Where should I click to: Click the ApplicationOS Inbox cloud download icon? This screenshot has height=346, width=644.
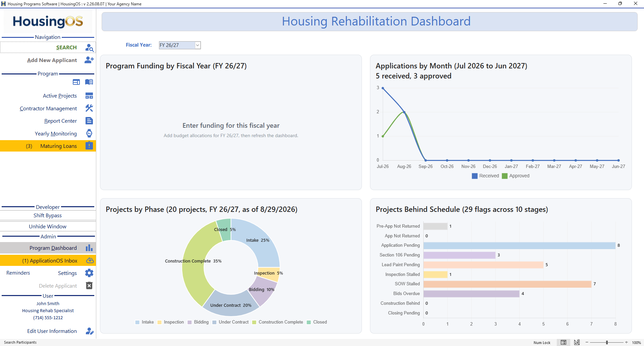click(90, 261)
